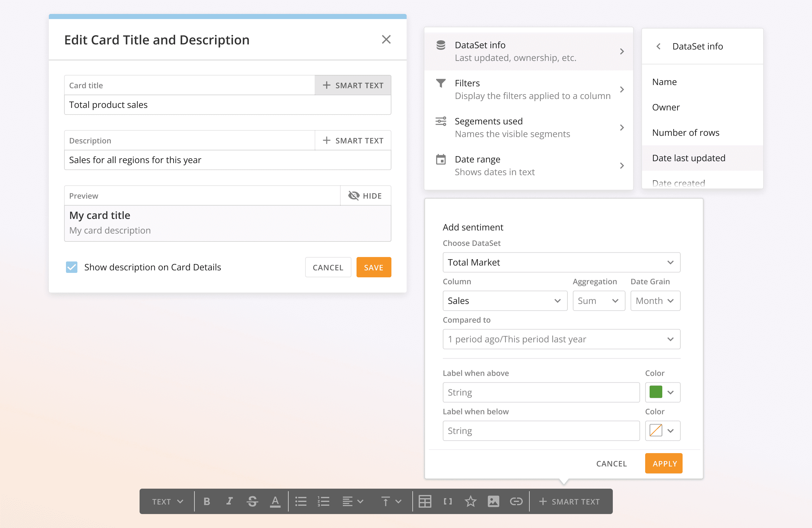This screenshot has width=812, height=528.
Task: Cancel the Add sentiment panel
Action: (612, 463)
